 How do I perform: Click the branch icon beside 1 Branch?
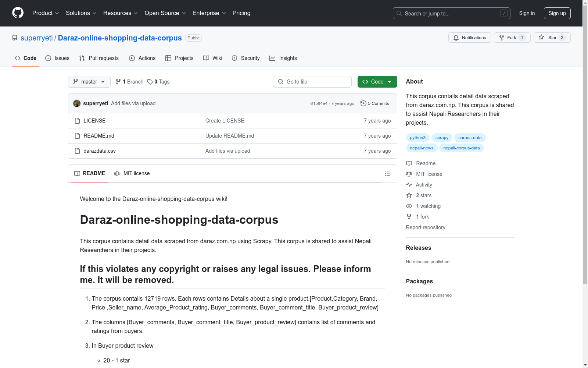click(x=118, y=82)
